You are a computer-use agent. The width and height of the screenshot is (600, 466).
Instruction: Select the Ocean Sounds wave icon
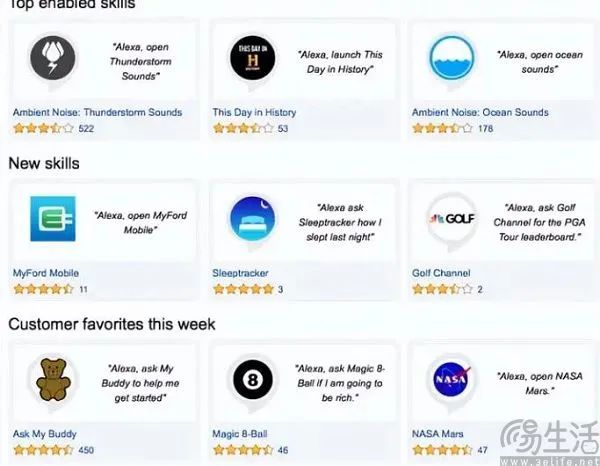click(x=452, y=58)
